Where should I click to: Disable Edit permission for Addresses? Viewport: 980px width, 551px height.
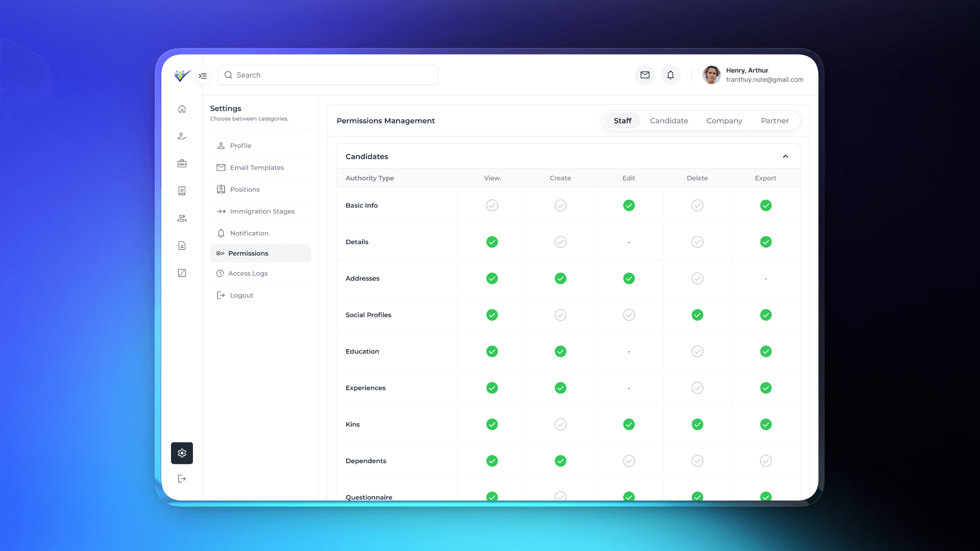(x=629, y=279)
